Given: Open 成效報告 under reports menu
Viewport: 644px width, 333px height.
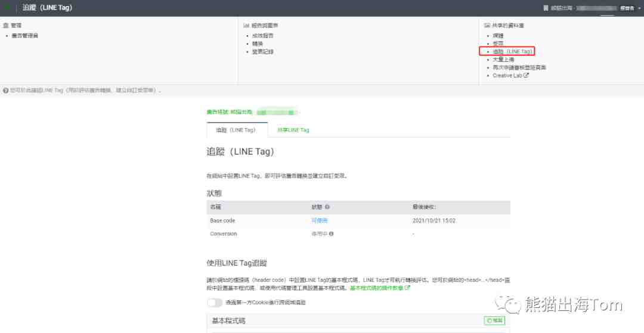Looking at the screenshot, I should pos(263,36).
